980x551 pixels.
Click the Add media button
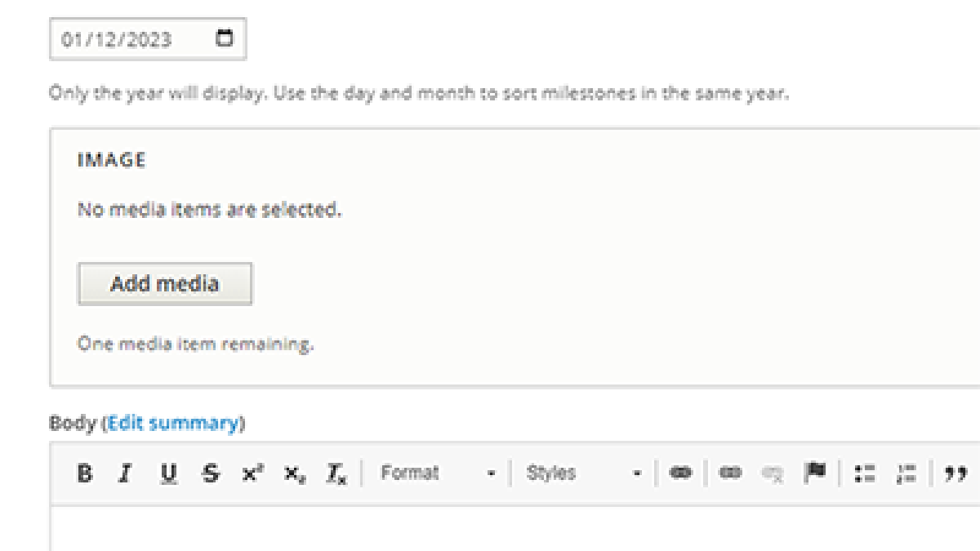165,284
